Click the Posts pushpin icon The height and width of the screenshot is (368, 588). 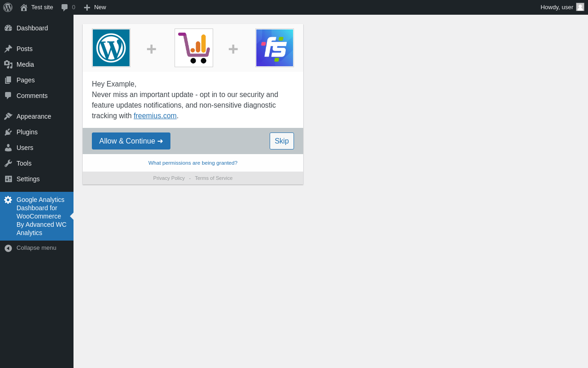[x=8, y=49]
